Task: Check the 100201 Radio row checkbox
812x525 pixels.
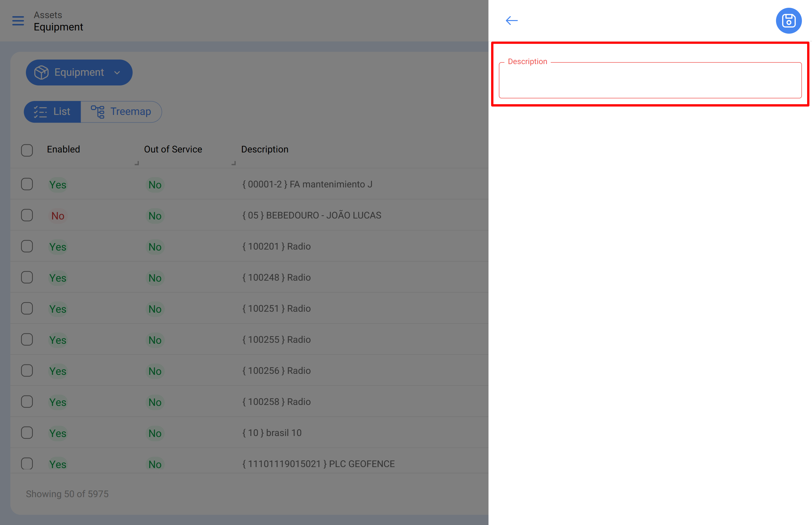Action: [x=27, y=246]
